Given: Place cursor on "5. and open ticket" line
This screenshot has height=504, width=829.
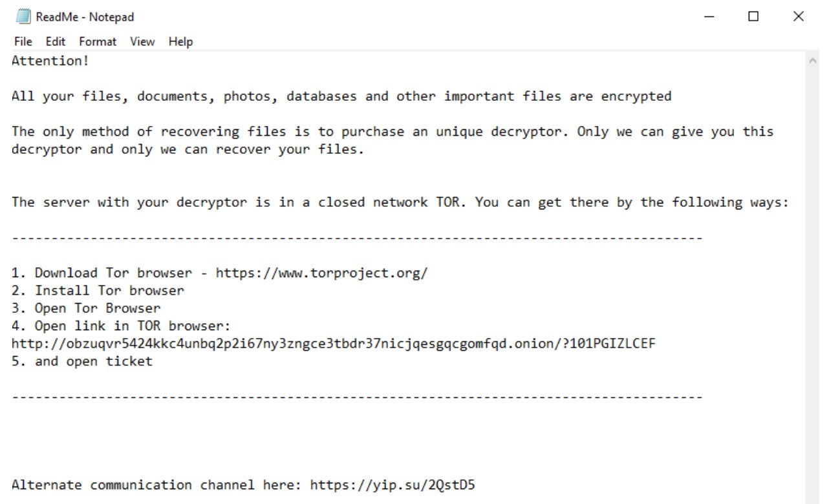Looking at the screenshot, I should [x=82, y=361].
